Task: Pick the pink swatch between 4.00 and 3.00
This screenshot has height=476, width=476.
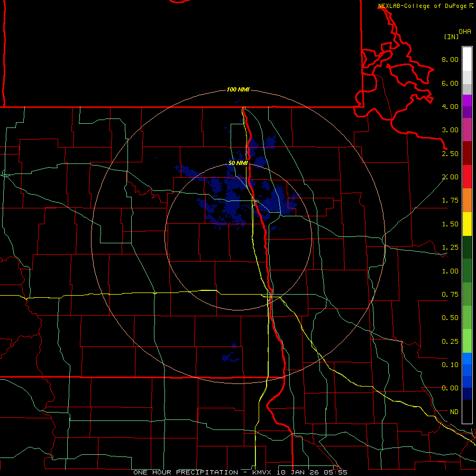Action: click(x=467, y=130)
